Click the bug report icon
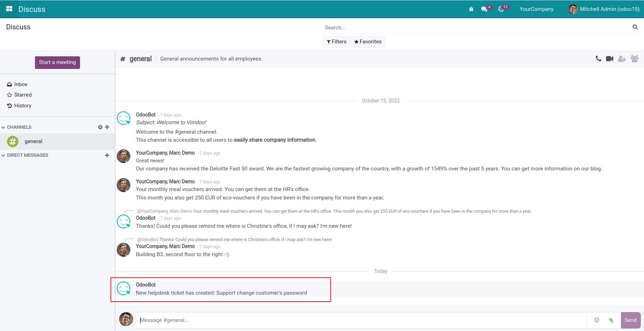This screenshot has height=331, width=644. pos(471,9)
